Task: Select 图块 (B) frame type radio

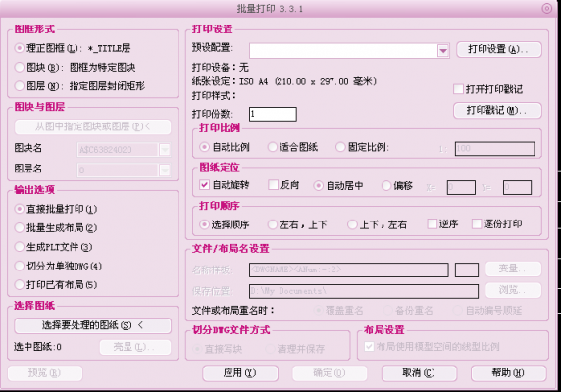Action: coord(19,67)
